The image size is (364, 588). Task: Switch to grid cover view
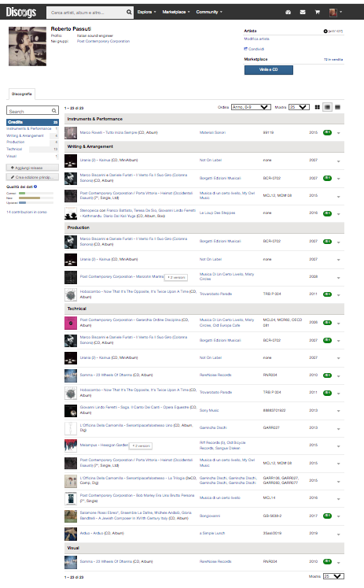[x=317, y=107]
